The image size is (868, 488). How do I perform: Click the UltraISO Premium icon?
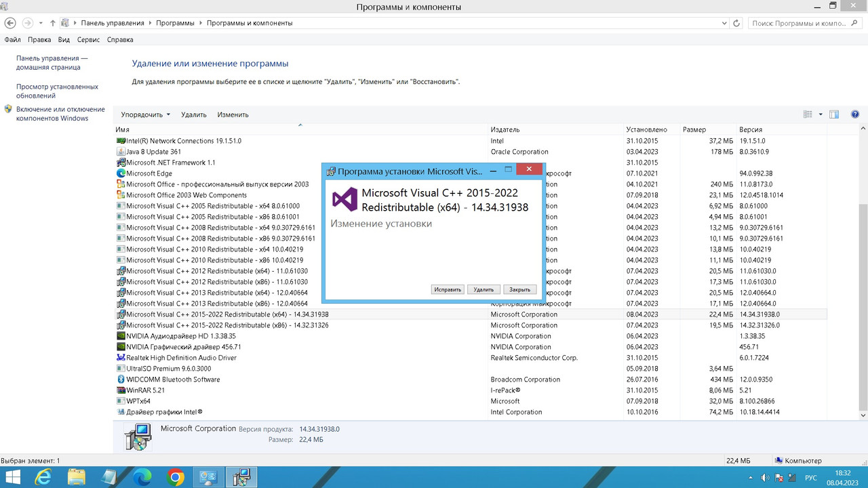tap(121, 369)
